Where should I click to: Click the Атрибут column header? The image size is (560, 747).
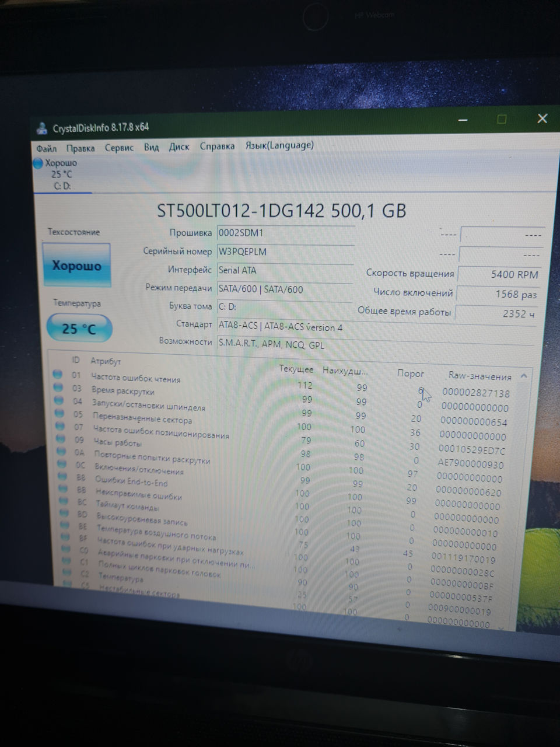click(106, 361)
